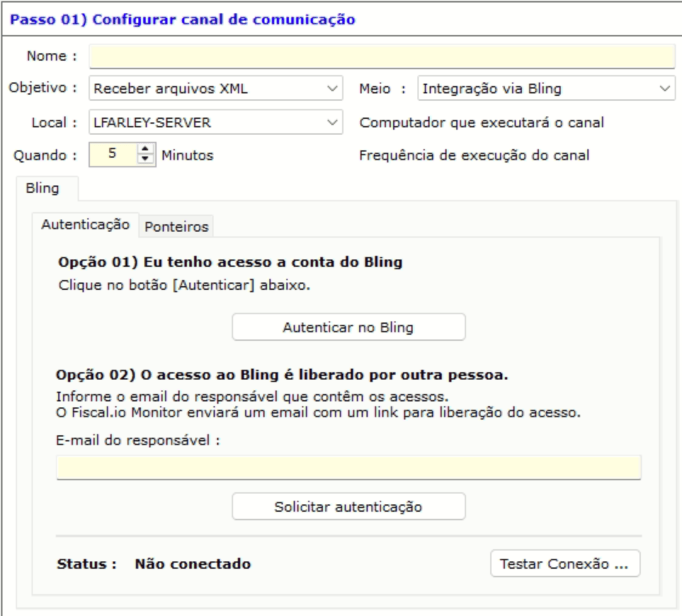Viewport: 682px width, 616px height.
Task: Click the 'Minutos' label
Action: tap(187, 155)
